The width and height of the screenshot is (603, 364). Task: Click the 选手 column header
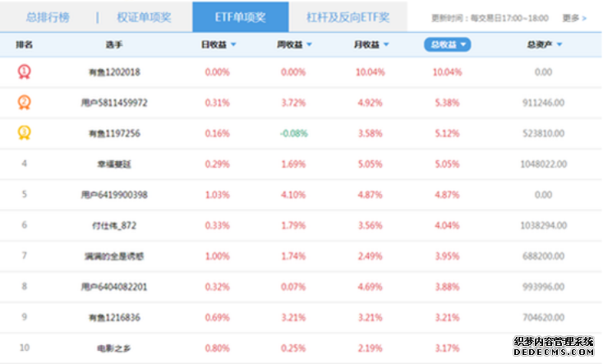(114, 44)
